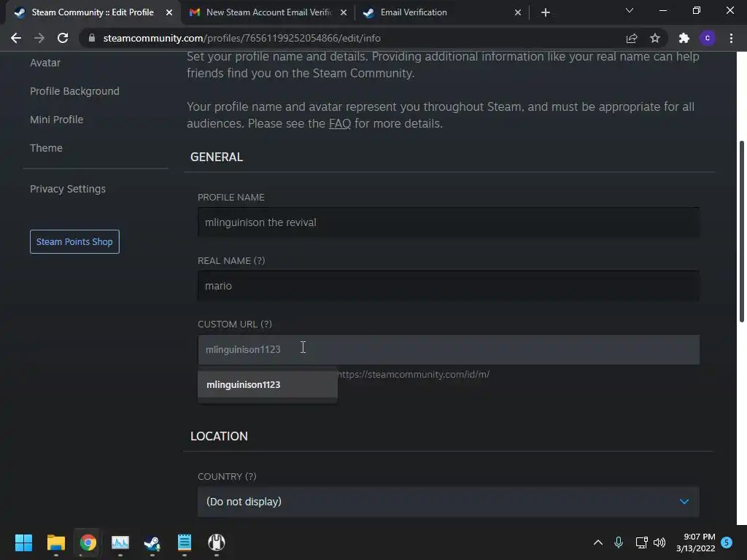This screenshot has height=560, width=747.
Task: Open the clock and date panel
Action: tap(695, 542)
